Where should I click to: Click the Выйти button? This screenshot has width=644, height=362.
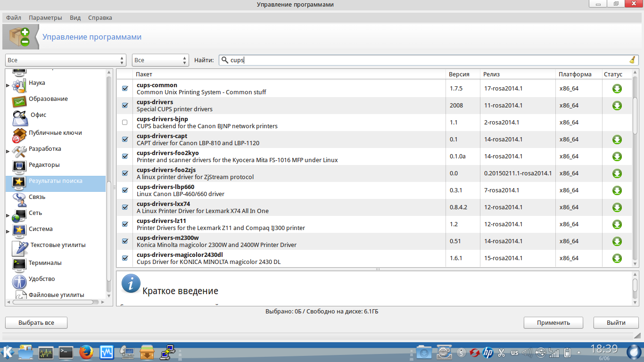(616, 323)
